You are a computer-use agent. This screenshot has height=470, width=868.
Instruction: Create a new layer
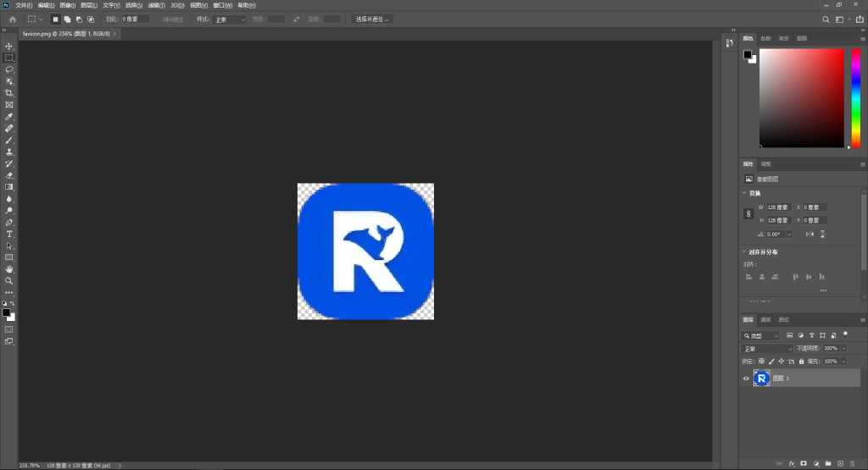(x=840, y=463)
